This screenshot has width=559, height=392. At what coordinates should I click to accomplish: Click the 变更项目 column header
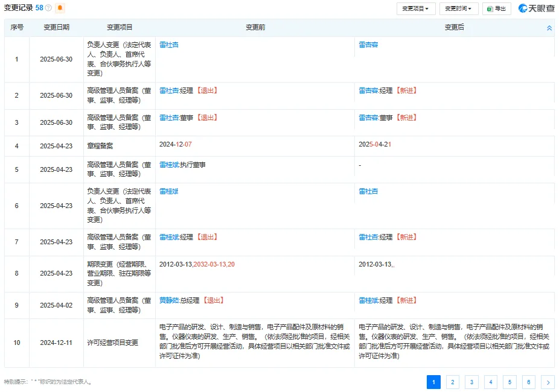[120, 27]
